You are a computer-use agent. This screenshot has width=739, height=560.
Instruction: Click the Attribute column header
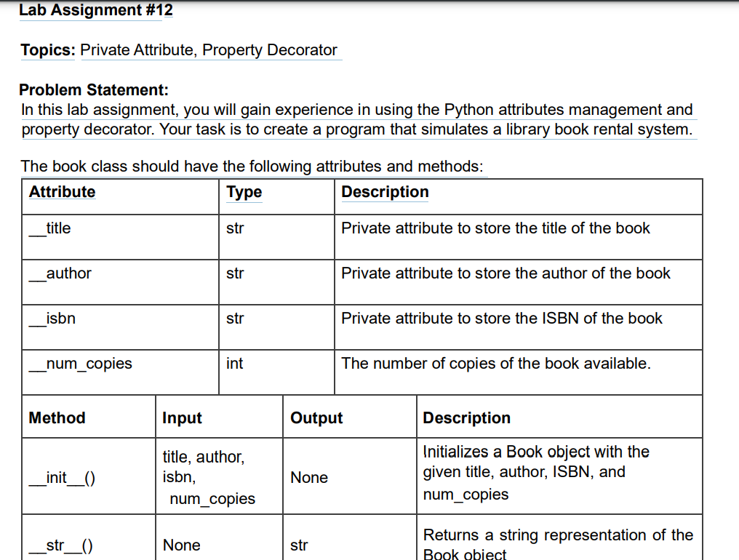point(62,191)
